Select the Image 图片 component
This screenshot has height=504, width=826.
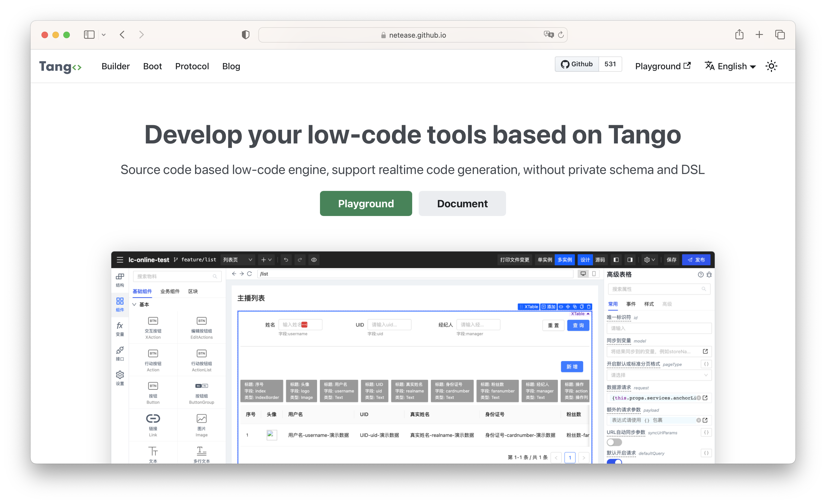[x=202, y=425]
